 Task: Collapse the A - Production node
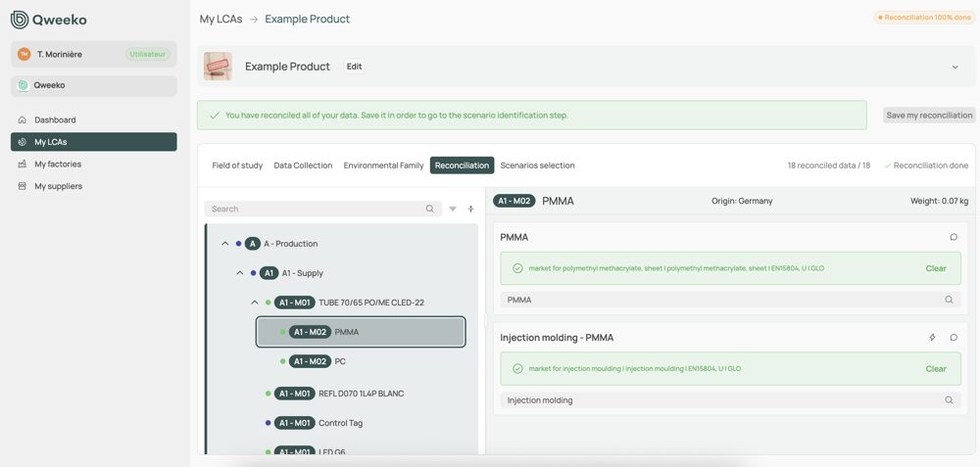click(x=225, y=244)
